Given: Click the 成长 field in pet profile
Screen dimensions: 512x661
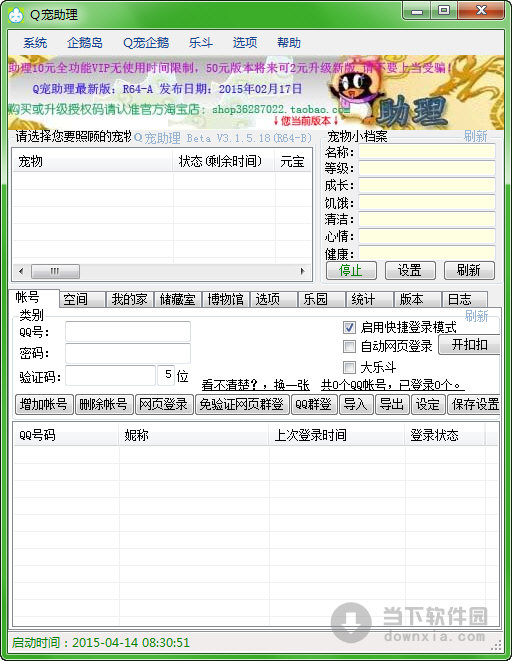Looking at the screenshot, I should coord(426,185).
